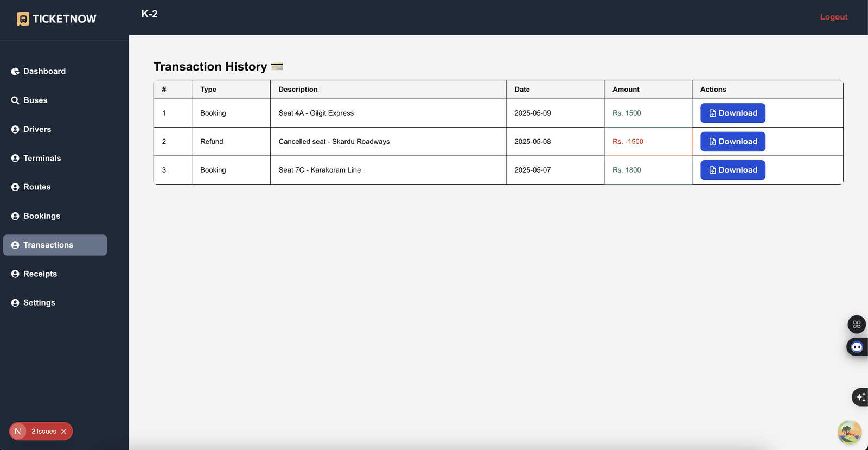Download the Skardu Roadways refund record
This screenshot has width=868, height=450.
coord(733,142)
